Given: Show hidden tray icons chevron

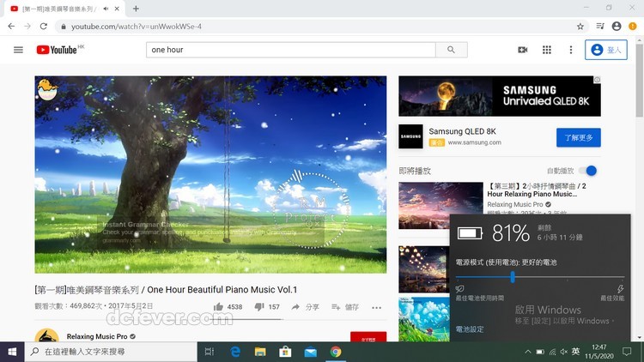Looking at the screenshot, I should point(528,352).
